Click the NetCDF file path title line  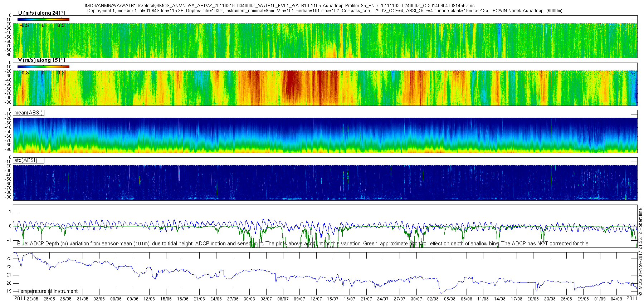[x=280, y=6]
